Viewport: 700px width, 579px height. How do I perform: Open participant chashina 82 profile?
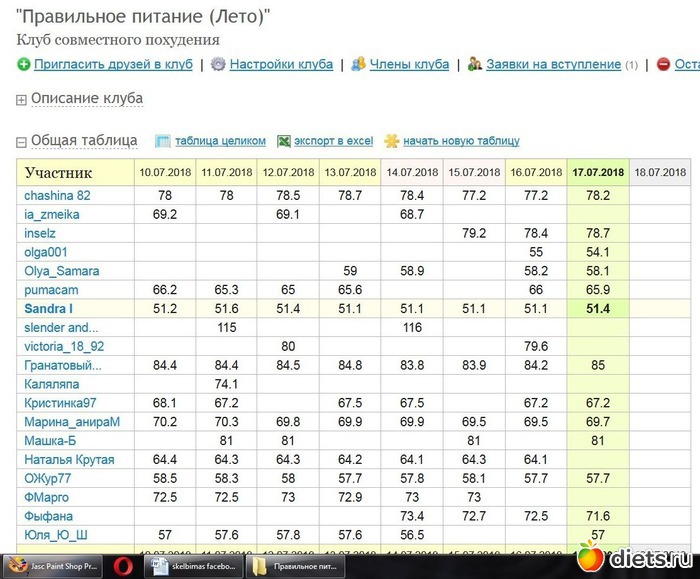(x=57, y=196)
